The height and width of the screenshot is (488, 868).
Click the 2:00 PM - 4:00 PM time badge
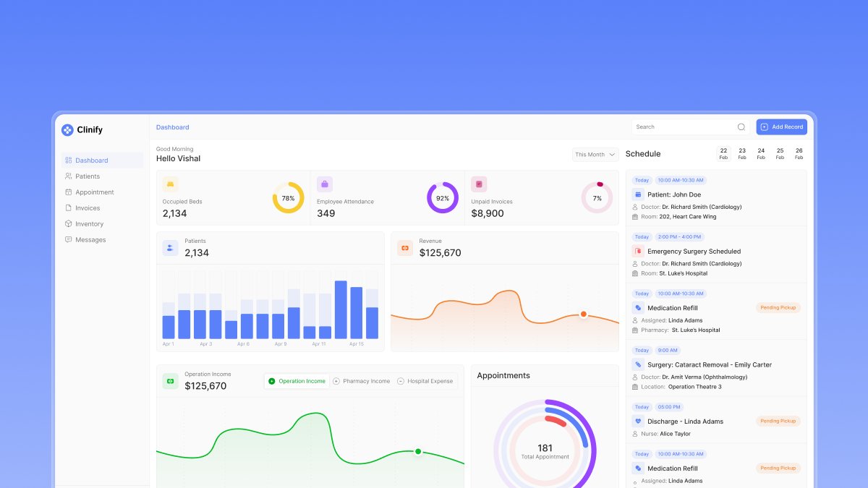[679, 237]
